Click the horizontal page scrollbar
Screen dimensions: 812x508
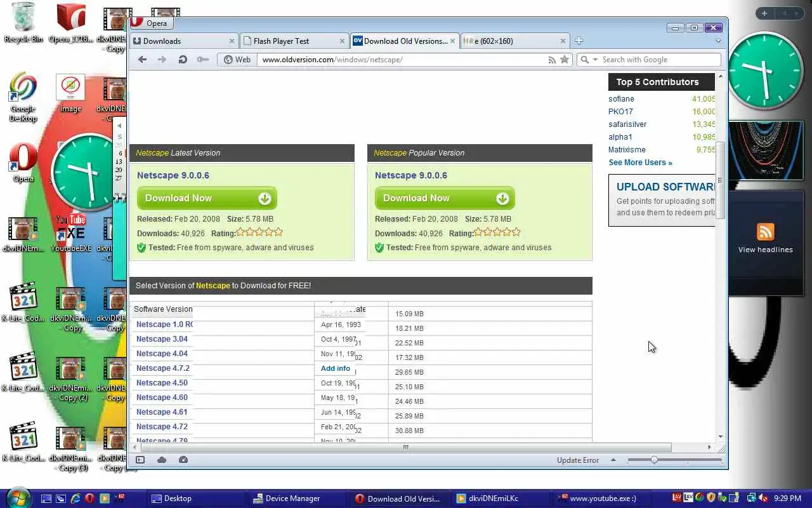coord(405,447)
